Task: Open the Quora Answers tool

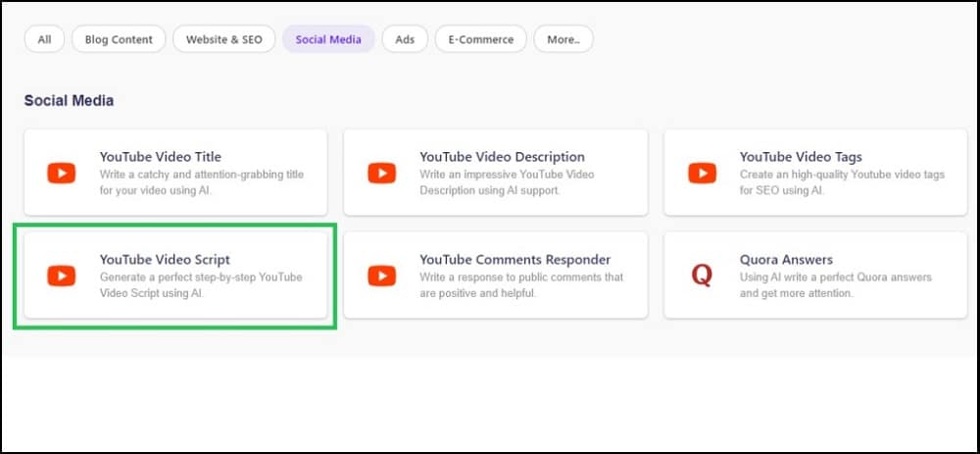Action: [815, 276]
